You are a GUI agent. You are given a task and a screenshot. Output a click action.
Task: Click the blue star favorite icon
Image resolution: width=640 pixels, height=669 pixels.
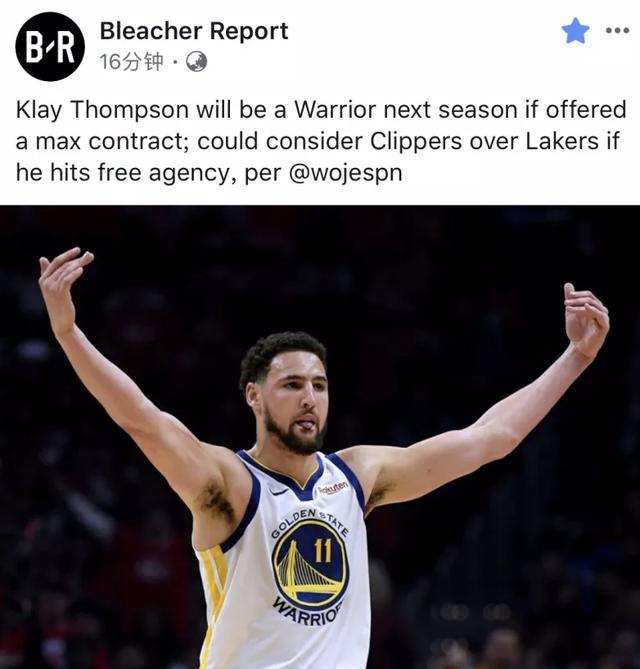tap(575, 31)
